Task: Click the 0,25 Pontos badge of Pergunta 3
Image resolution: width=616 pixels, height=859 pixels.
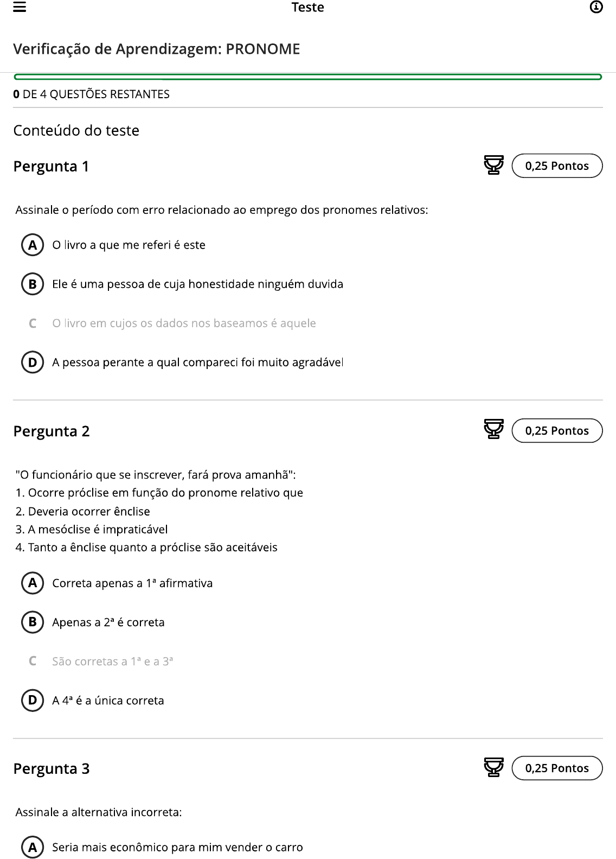Action: pyautogui.click(x=557, y=768)
